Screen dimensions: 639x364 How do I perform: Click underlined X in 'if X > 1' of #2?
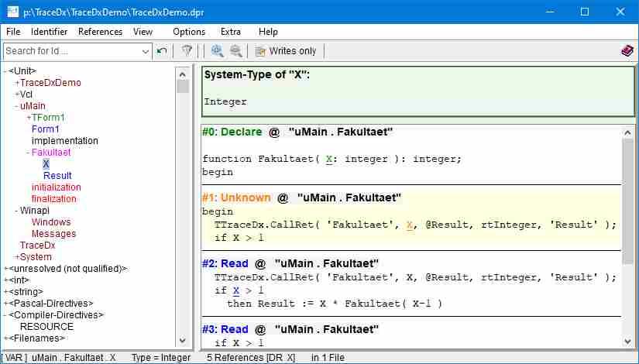(x=236, y=290)
